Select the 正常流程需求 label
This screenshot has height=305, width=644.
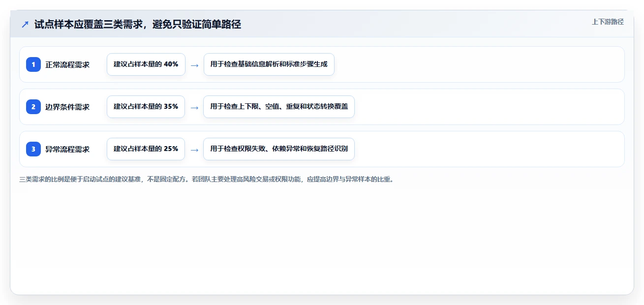67,64
